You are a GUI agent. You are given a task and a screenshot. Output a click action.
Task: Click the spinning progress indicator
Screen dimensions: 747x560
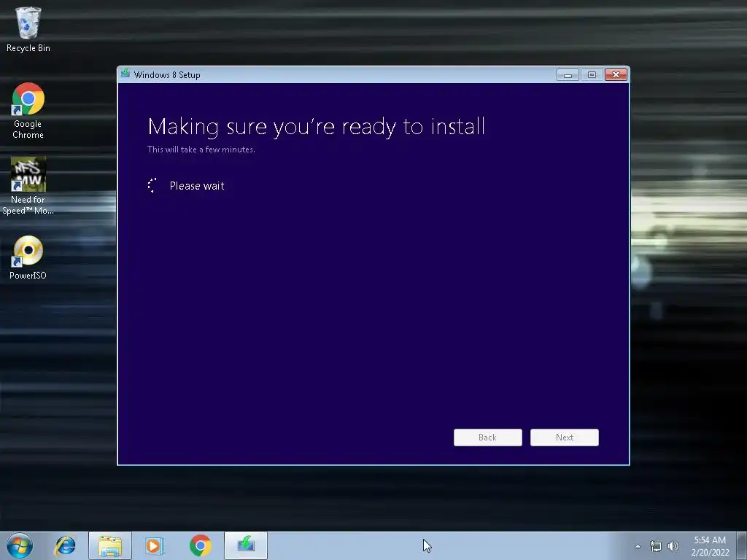pyautogui.click(x=152, y=185)
